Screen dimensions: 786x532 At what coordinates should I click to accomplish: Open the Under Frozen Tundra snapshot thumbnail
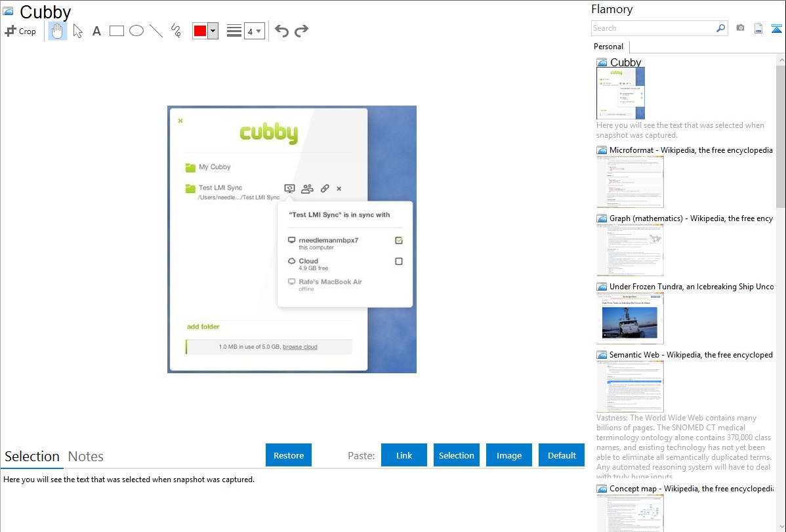[630, 318]
